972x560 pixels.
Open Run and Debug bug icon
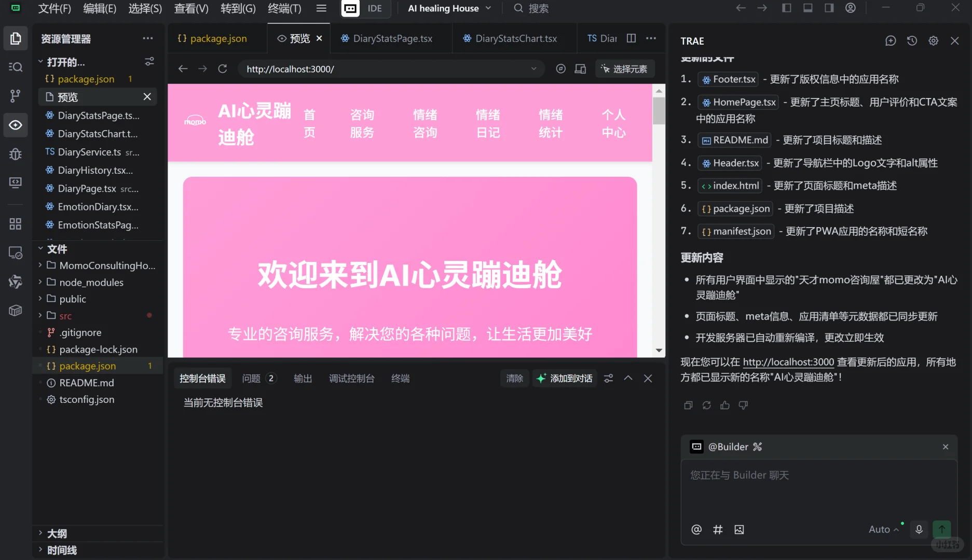click(x=16, y=154)
